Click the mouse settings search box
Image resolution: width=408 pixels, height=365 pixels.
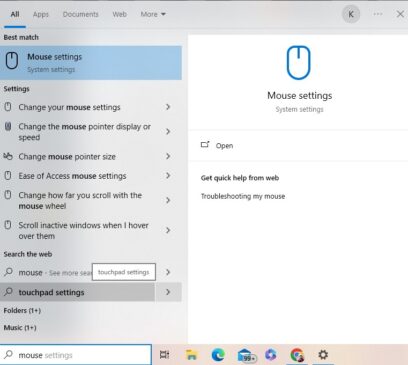click(x=76, y=355)
